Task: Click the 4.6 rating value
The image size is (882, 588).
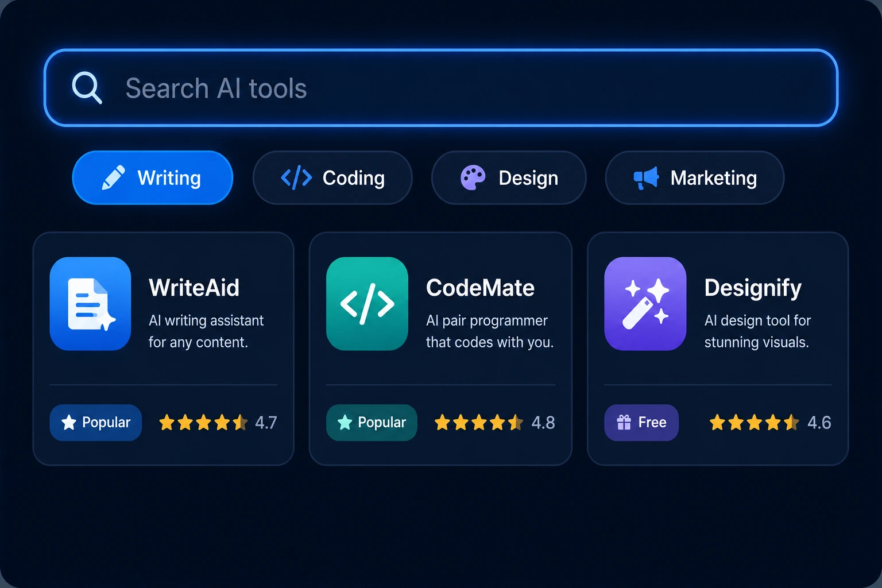Action: click(x=819, y=423)
